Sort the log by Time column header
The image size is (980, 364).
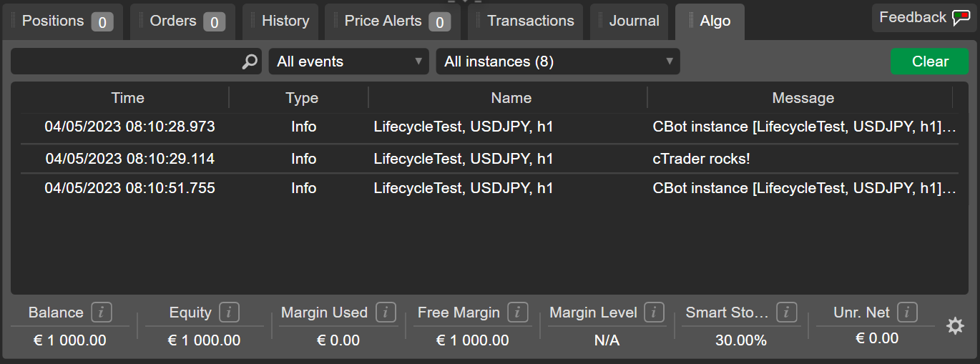click(127, 98)
